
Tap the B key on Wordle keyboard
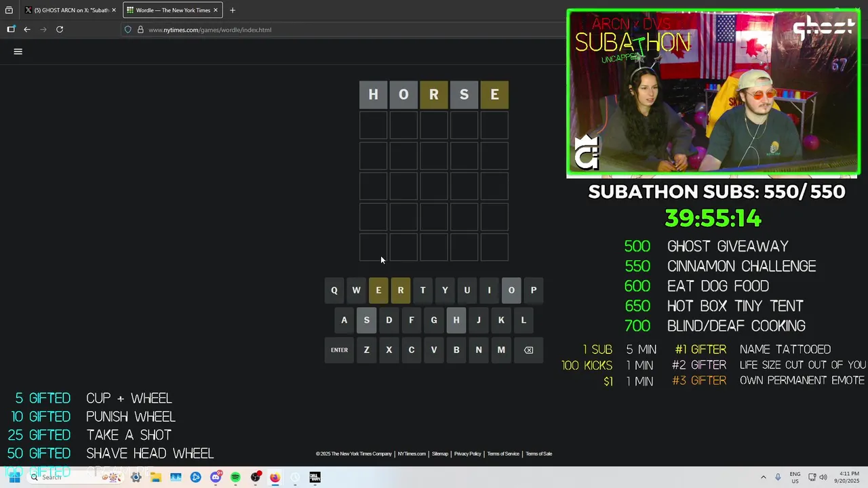(x=456, y=350)
